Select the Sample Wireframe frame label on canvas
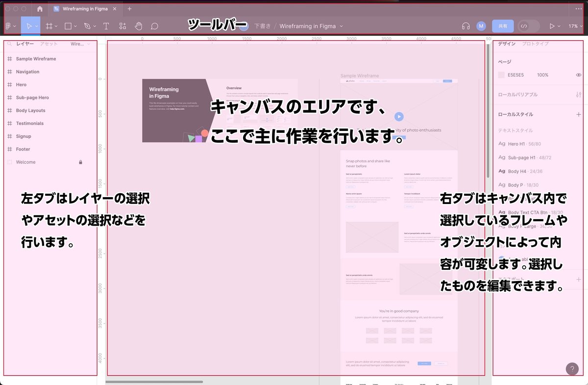 [x=360, y=76]
